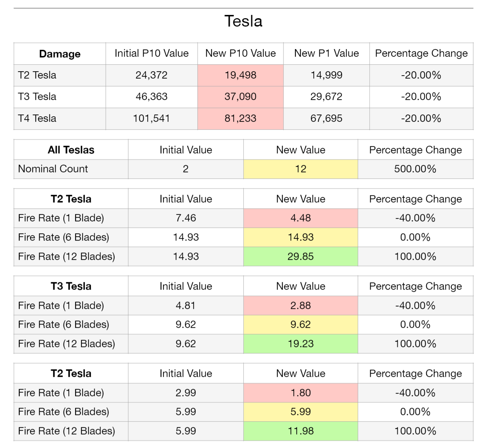Viewport: 484px width, 448px height.
Task: Select the yellow 9.62 new value cell
Action: 301,324
